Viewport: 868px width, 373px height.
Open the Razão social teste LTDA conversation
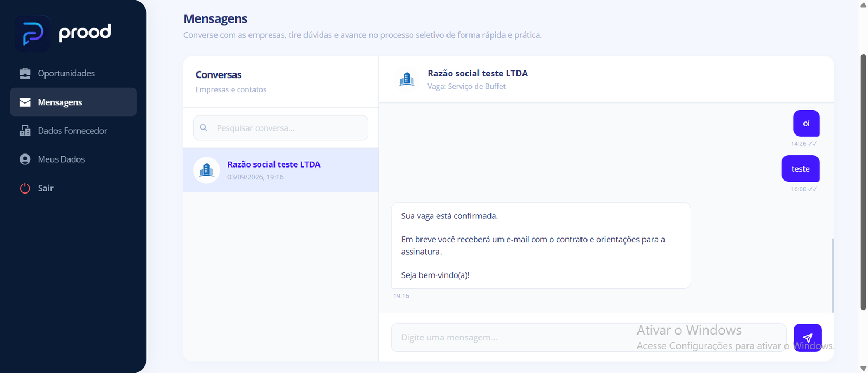(281, 170)
